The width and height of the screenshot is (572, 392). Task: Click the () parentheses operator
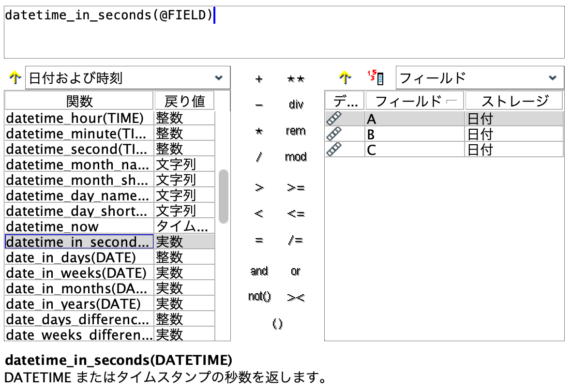click(277, 323)
